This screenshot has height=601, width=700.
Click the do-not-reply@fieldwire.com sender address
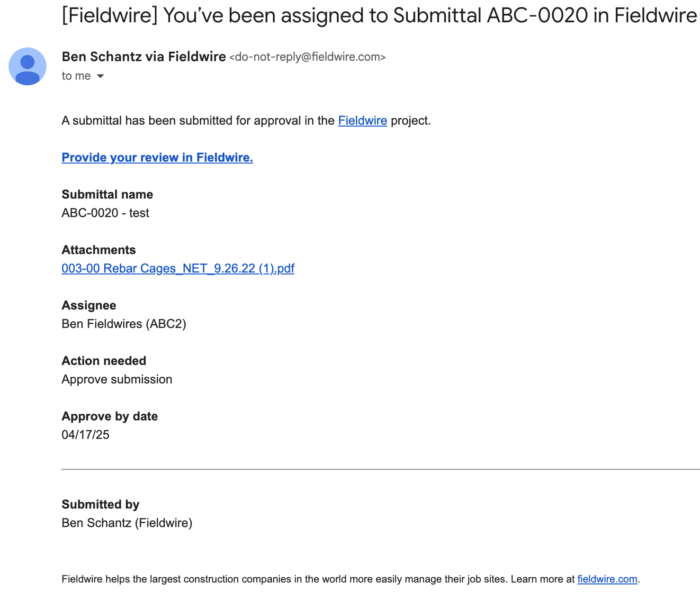[307, 57]
